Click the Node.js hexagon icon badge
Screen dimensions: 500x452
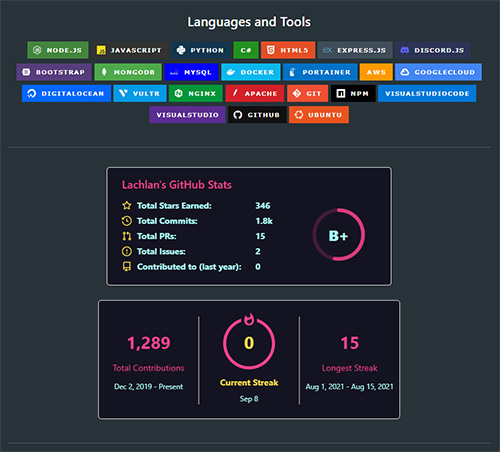[x=37, y=50]
